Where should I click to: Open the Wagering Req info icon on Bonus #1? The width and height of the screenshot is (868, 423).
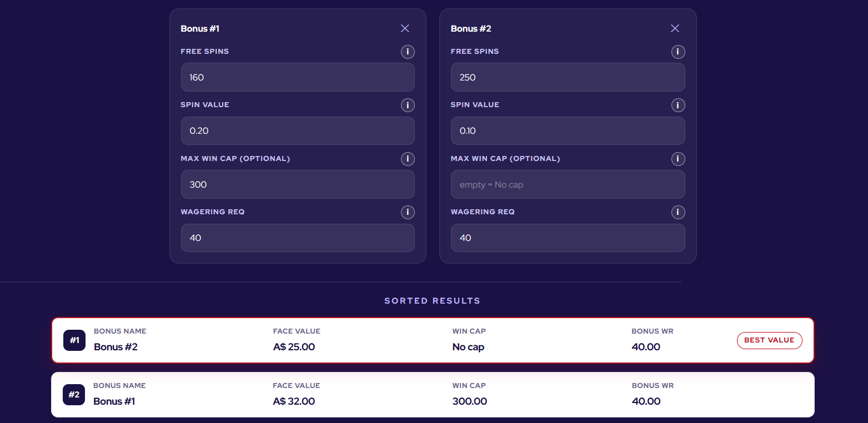point(408,212)
